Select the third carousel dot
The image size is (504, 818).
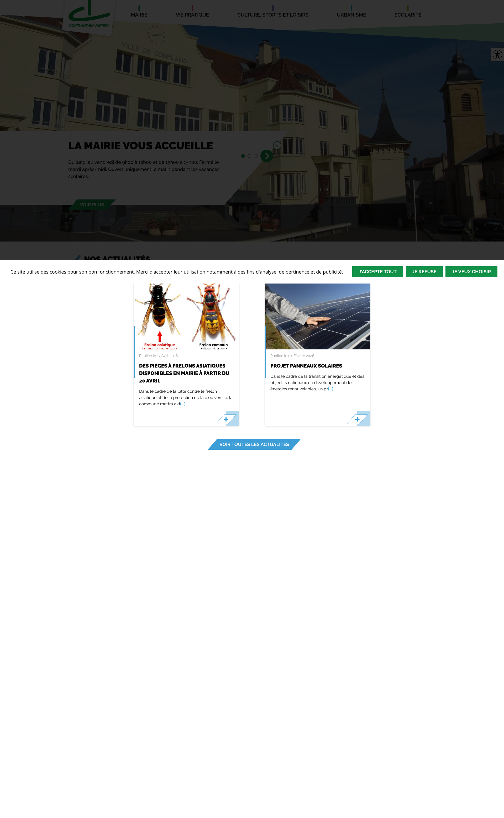pyautogui.click(x=256, y=156)
